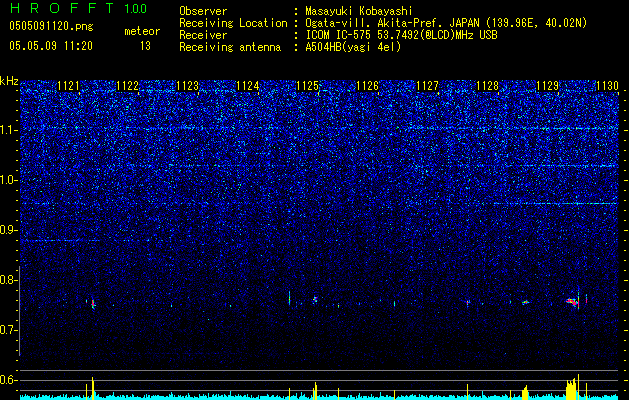629x400 pixels.
Task: Click the 1129 time marker
Action: [548, 85]
